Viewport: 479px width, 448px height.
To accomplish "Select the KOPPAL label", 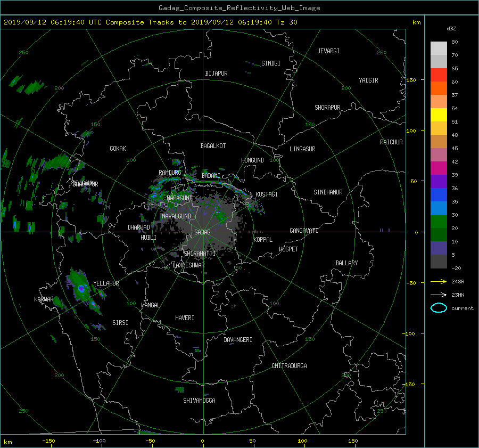I will (x=263, y=240).
